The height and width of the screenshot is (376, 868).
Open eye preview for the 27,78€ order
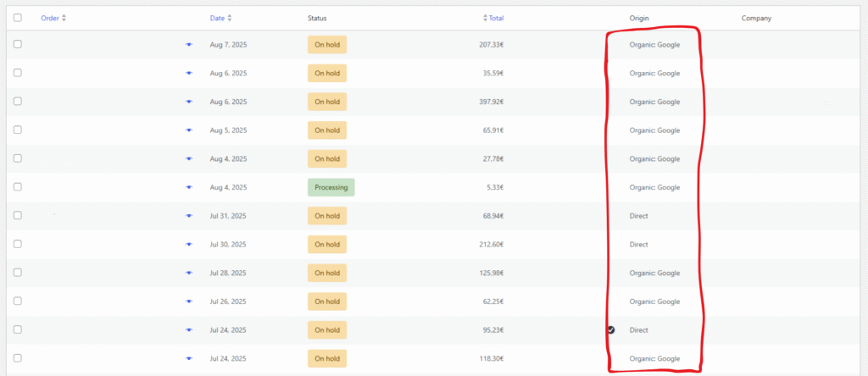click(189, 158)
